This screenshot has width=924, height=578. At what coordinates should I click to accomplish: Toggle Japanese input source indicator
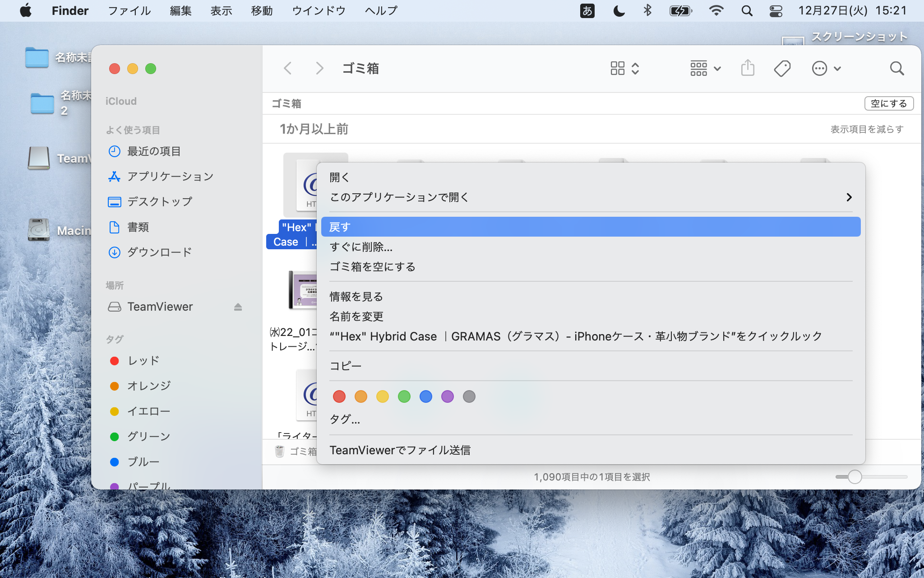[x=587, y=11]
